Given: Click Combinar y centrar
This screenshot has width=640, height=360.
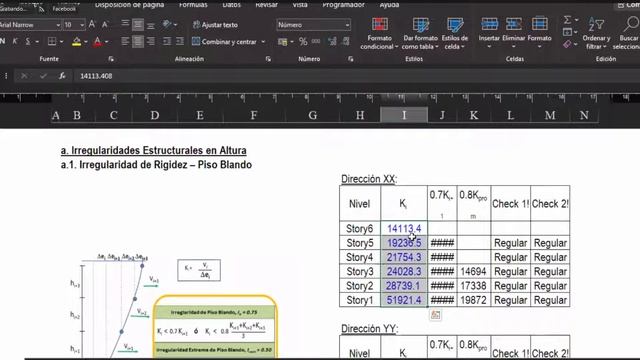Looking at the screenshot, I should (x=224, y=42).
